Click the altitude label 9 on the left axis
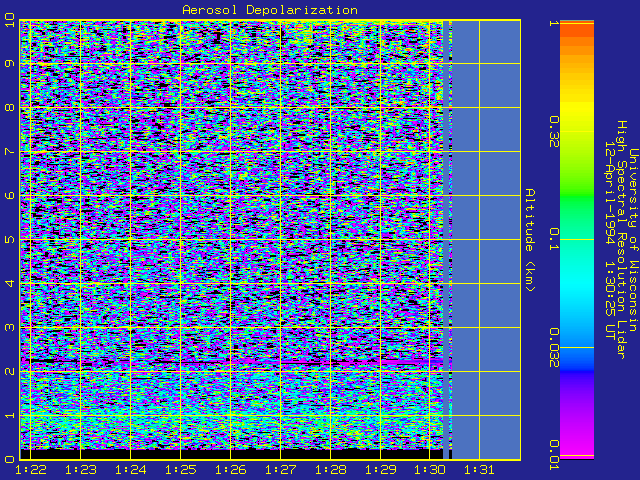This screenshot has height=480, width=640. [10, 64]
